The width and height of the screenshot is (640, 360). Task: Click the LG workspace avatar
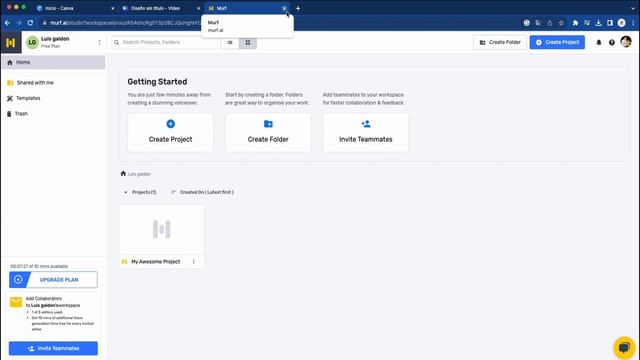(x=32, y=42)
